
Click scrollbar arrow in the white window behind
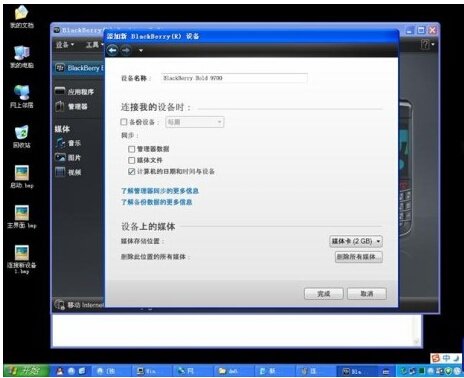point(416,342)
